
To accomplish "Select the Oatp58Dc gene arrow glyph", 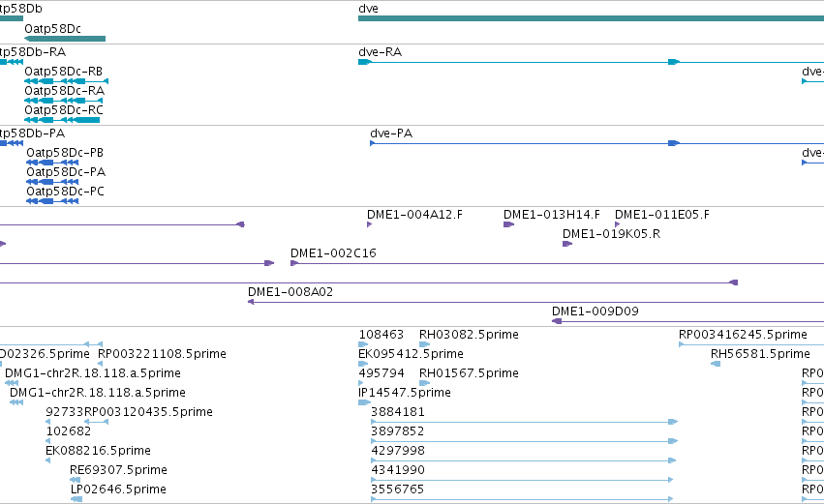I will click(x=65, y=39).
